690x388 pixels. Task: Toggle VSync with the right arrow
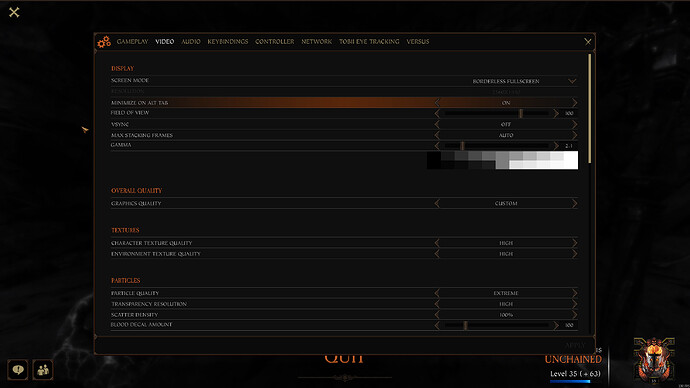pos(574,124)
